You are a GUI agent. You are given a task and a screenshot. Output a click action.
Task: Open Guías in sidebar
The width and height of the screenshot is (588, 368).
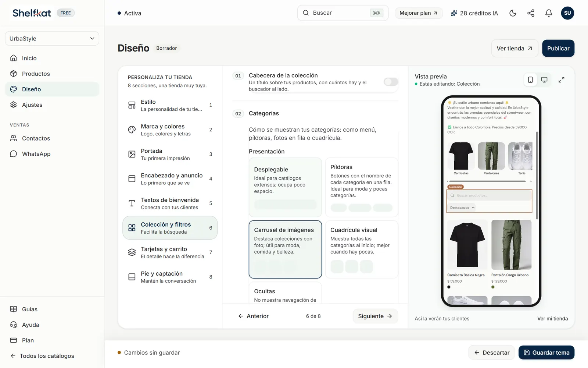coord(52,309)
